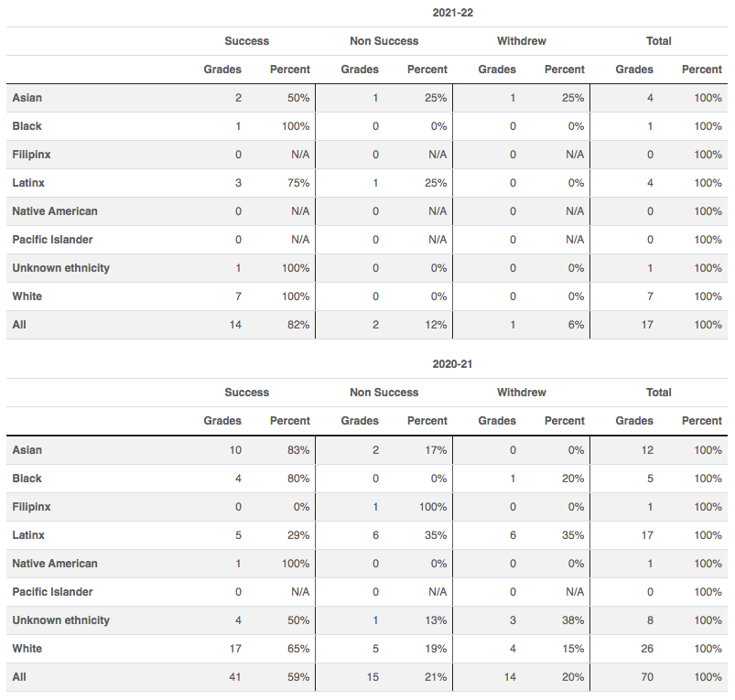This screenshot has width=735, height=700.
Task: Select Pacific Islander row label in the 2021-22 table
Action: 53,240
